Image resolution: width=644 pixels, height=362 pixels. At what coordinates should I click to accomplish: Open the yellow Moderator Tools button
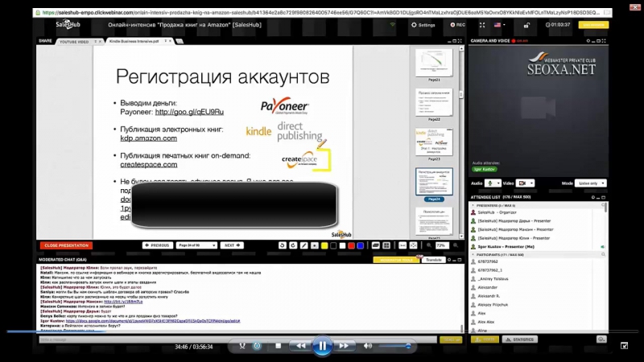(x=396, y=260)
